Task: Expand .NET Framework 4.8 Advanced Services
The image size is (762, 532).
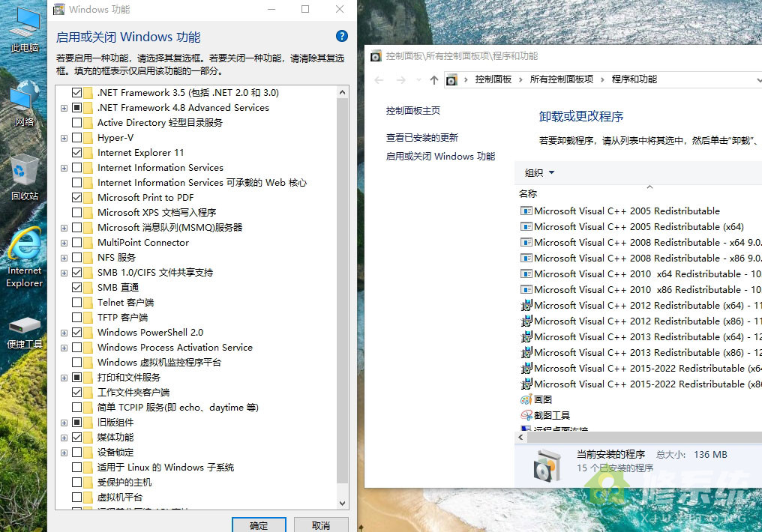Action: [x=64, y=108]
